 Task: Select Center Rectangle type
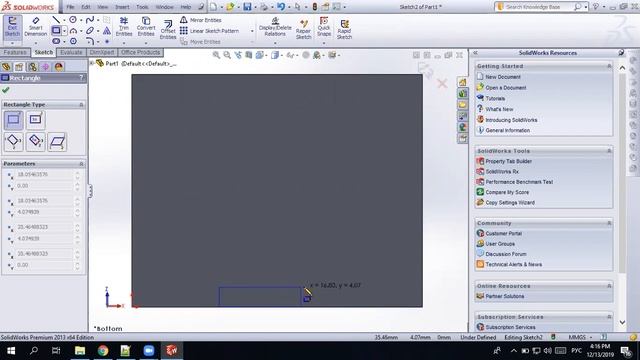click(x=36, y=120)
